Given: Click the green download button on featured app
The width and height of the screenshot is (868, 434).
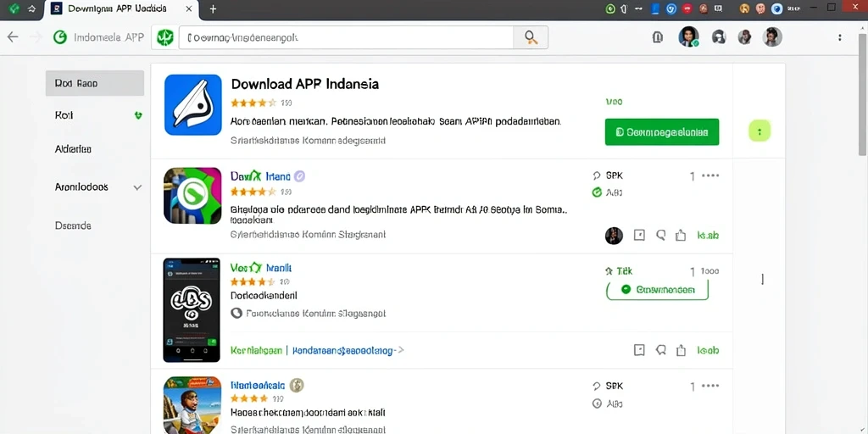Looking at the screenshot, I should (661, 131).
